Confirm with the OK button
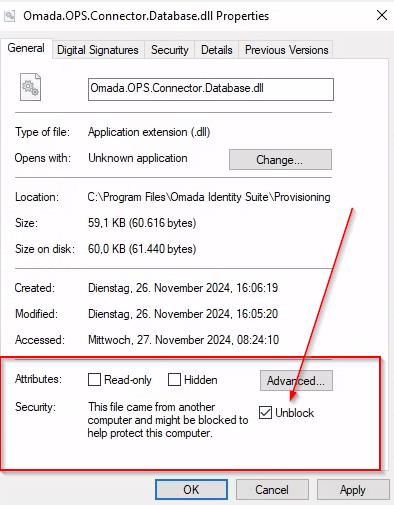Image resolution: width=394 pixels, height=505 pixels. click(191, 490)
